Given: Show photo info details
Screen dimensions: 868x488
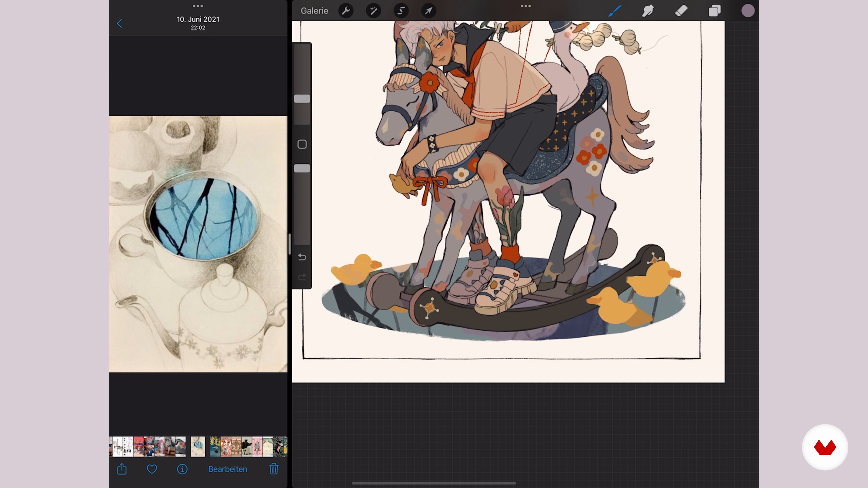Looking at the screenshot, I should [182, 469].
